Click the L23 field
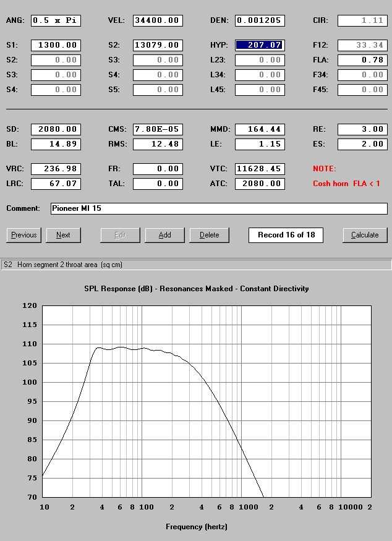392x541 pixels. point(260,60)
